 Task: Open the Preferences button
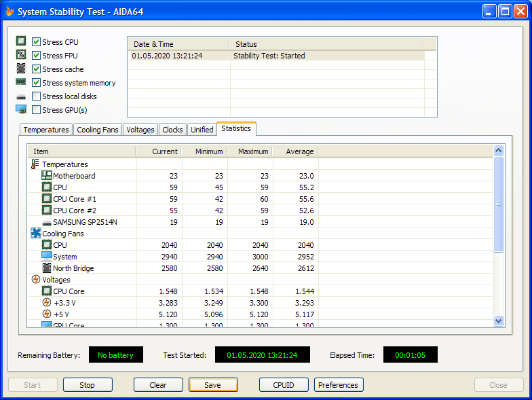click(x=339, y=384)
